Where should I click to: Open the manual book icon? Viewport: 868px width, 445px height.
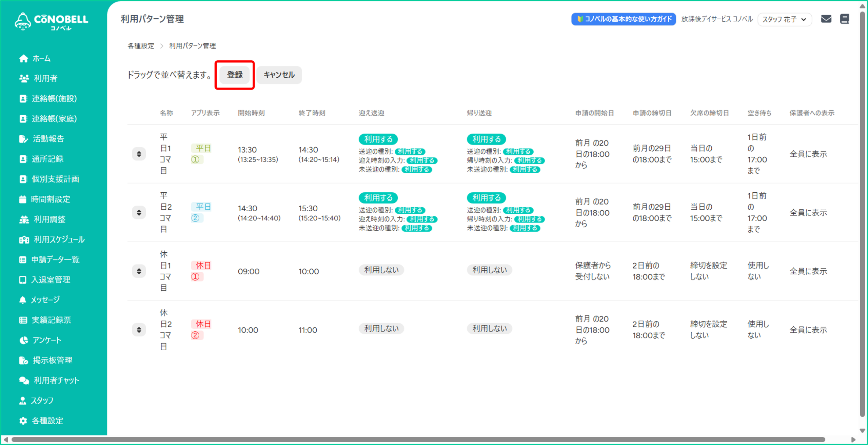click(x=844, y=19)
